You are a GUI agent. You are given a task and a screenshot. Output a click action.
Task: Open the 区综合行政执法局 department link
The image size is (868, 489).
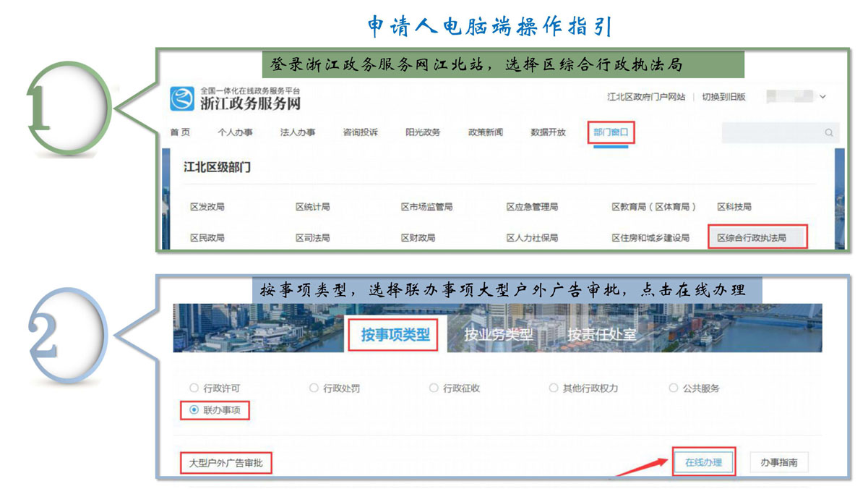point(751,237)
